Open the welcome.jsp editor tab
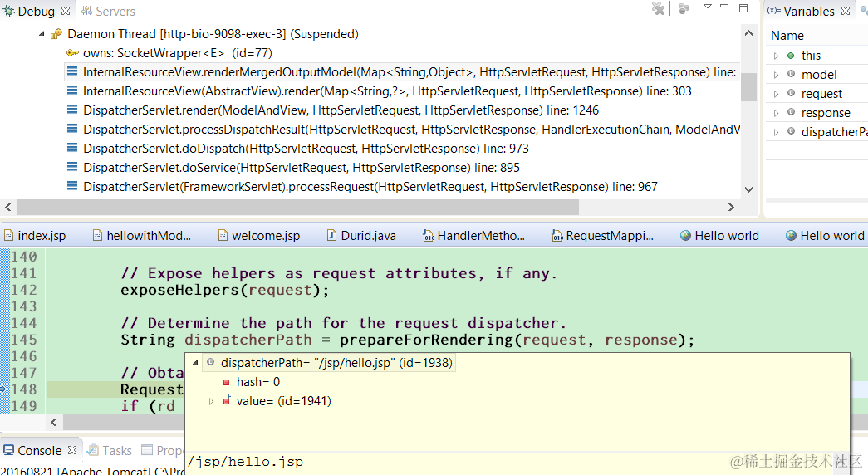 pyautogui.click(x=259, y=236)
